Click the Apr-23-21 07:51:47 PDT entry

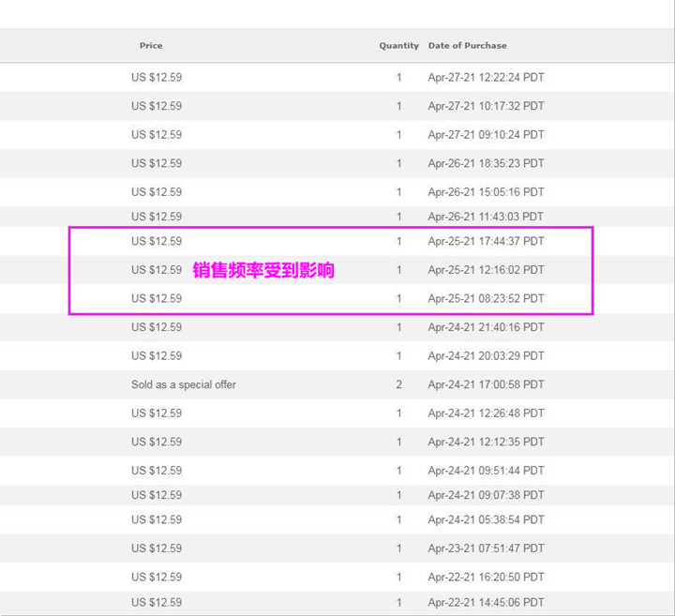[x=486, y=548]
